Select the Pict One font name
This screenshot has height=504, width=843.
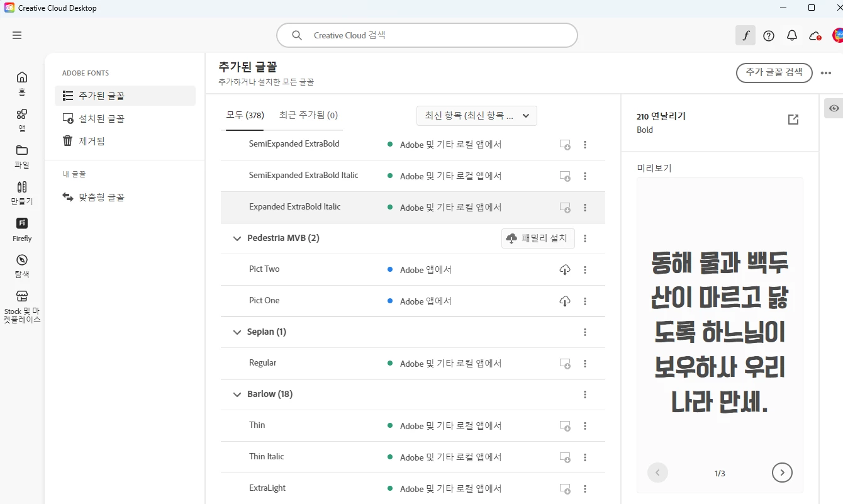pos(264,300)
